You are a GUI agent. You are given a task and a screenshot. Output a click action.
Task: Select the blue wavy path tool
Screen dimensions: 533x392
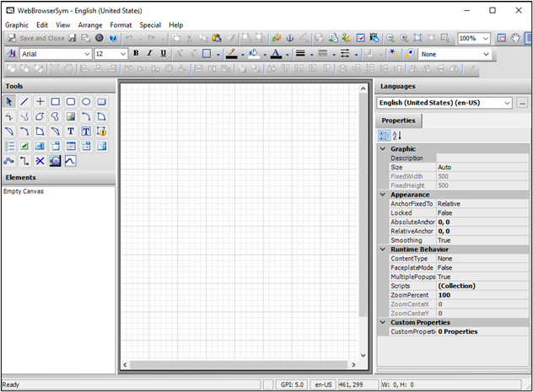point(9,161)
